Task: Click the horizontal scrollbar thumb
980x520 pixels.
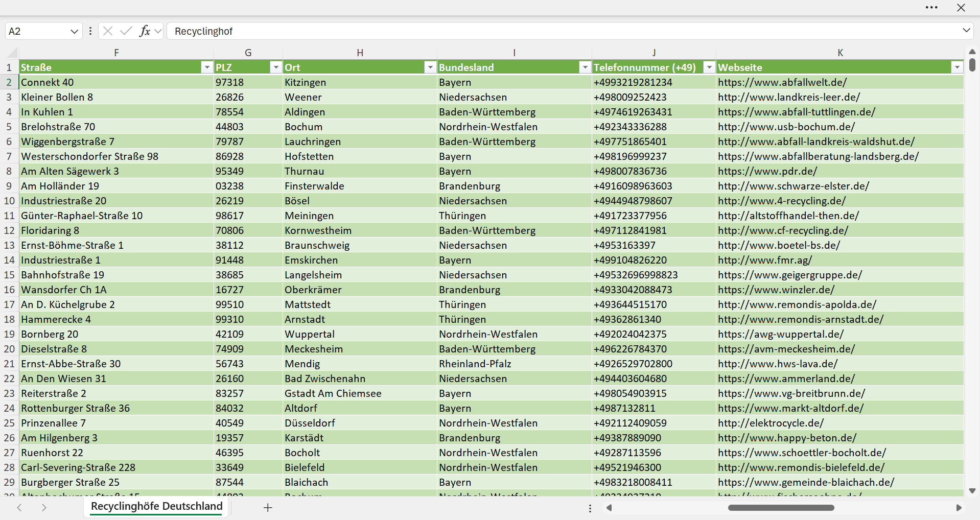Action: pos(781,508)
